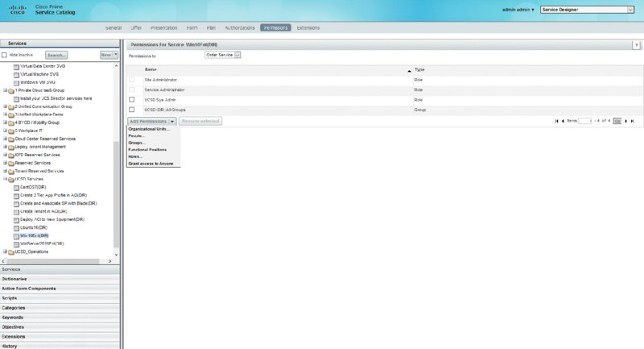Switch to the Authorizations tab
This screenshot has height=349, width=644.
[x=240, y=28]
